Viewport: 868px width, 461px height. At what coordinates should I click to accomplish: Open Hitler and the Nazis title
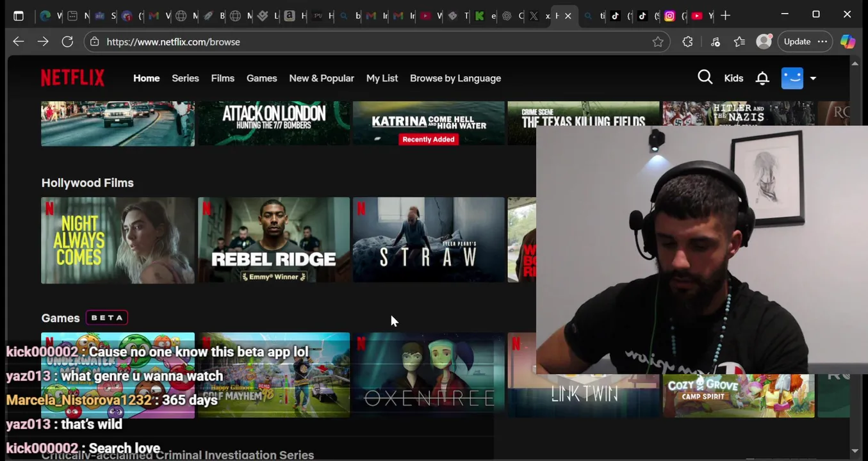pos(738,114)
